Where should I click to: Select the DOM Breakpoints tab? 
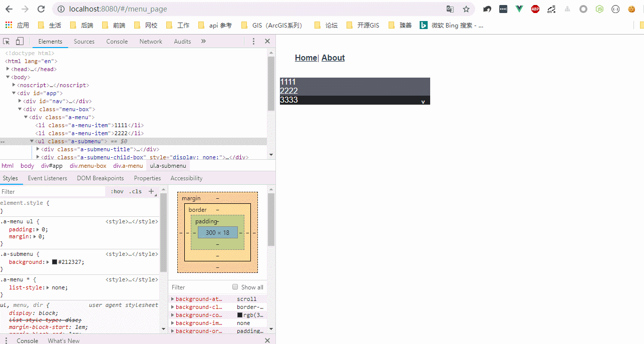click(100, 178)
